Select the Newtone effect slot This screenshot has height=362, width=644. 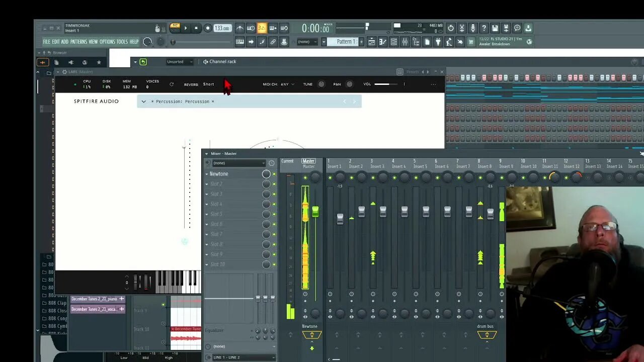(x=235, y=174)
